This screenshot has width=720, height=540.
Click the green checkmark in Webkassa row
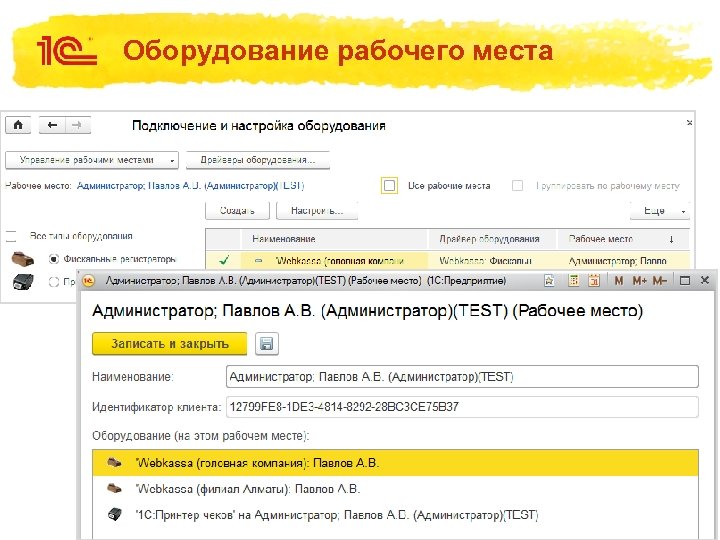[224, 260]
